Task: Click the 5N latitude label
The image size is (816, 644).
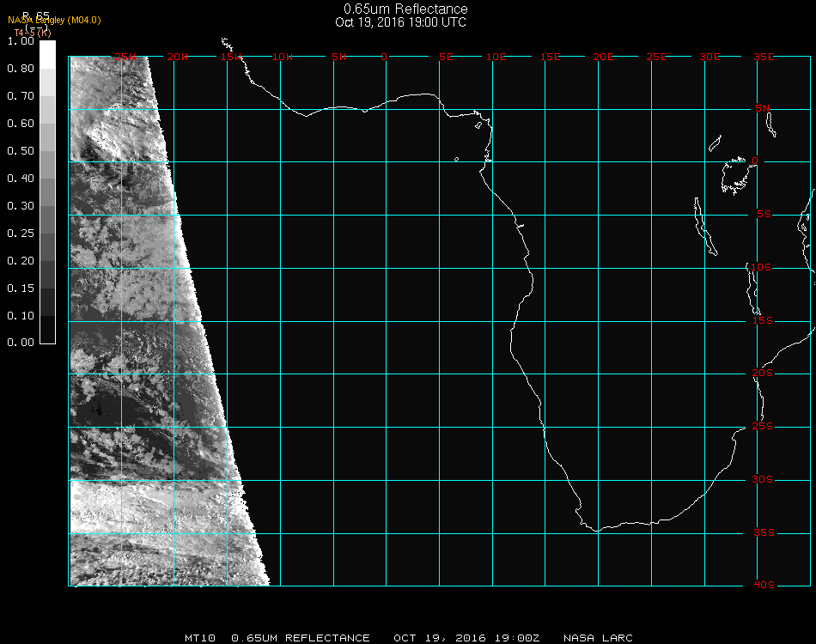Action: (x=763, y=108)
